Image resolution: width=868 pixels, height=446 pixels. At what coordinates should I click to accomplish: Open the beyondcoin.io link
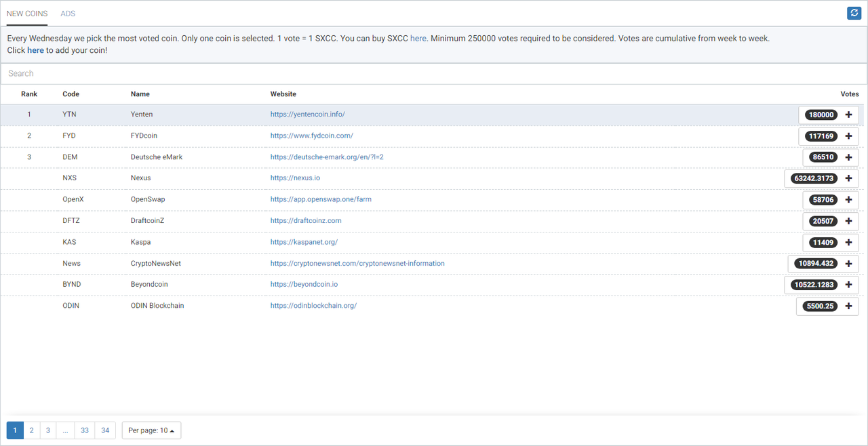(x=304, y=285)
